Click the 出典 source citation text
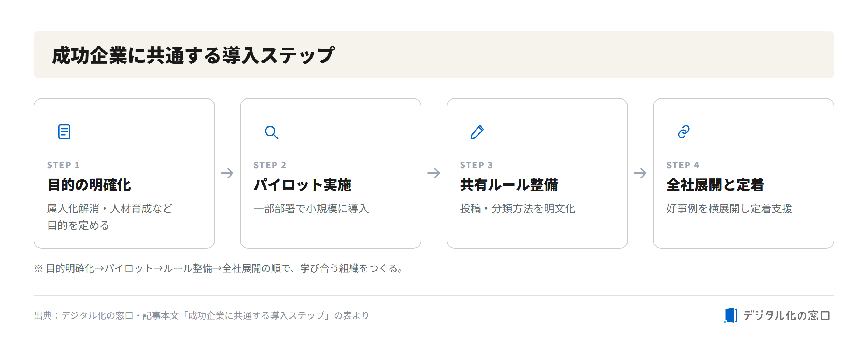This screenshot has height=356, width=868. click(x=202, y=316)
